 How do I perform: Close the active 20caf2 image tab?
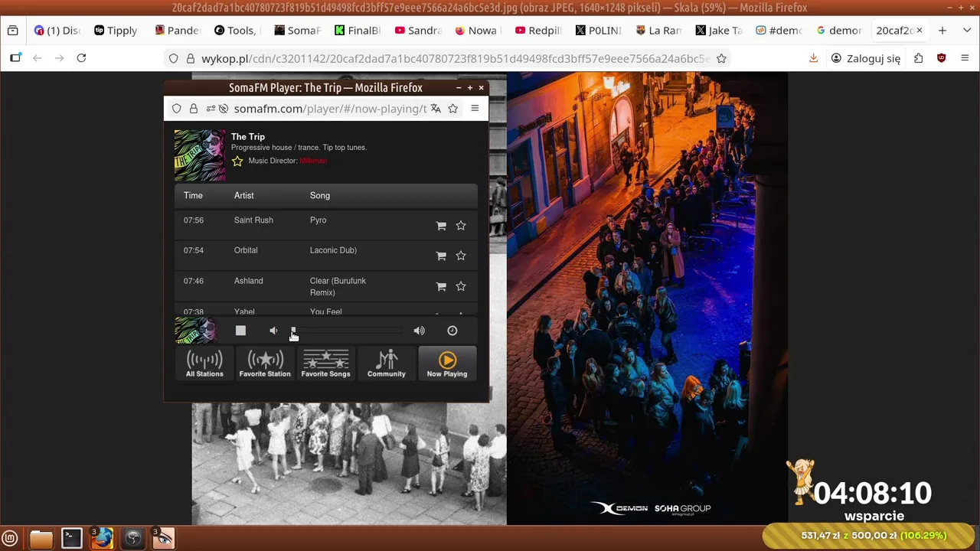pos(920,31)
